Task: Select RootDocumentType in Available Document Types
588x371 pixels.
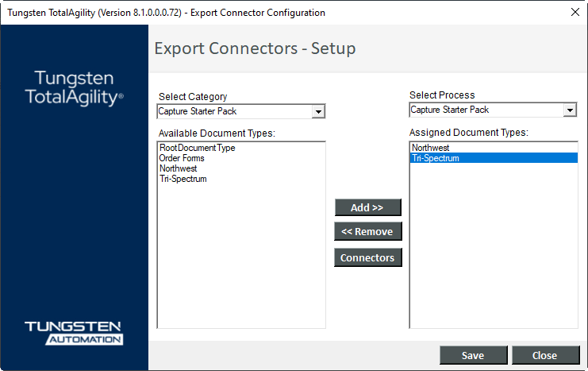Action: (x=197, y=148)
